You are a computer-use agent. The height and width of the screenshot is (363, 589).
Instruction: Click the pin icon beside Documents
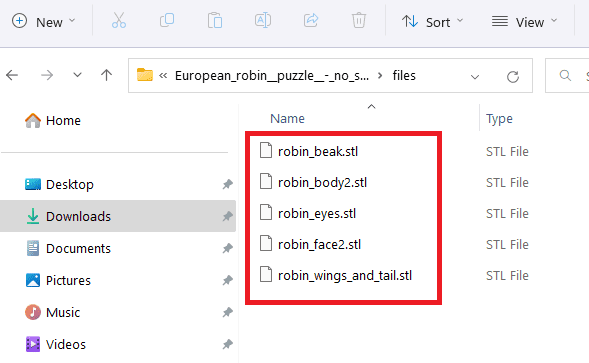point(227,248)
